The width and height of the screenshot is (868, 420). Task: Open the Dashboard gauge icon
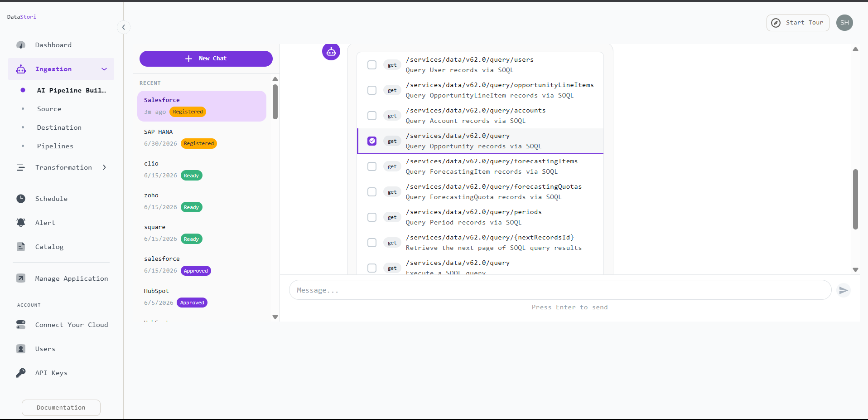[x=21, y=45]
